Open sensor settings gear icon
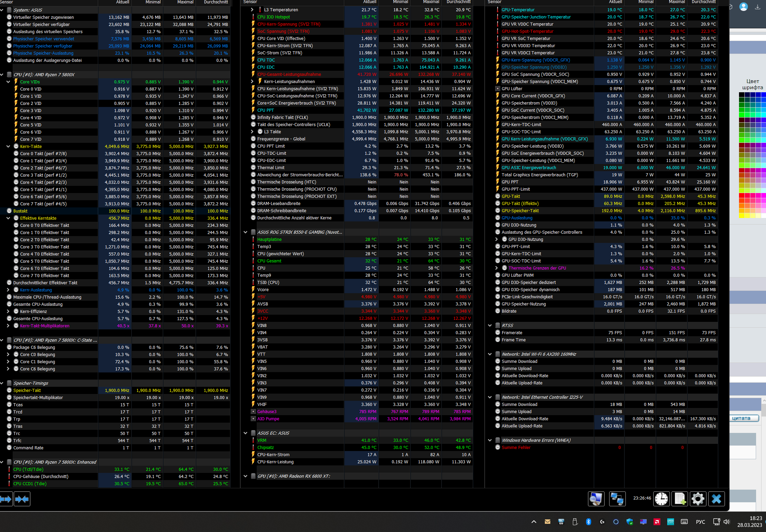This screenshot has width=766, height=532. coord(698,499)
